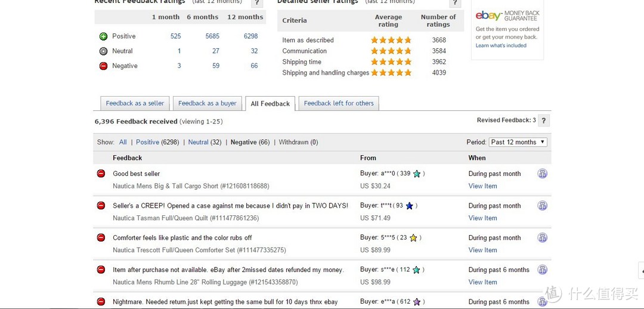Click 1 month Neutral count 1
The image size is (644, 309).
(x=179, y=51)
